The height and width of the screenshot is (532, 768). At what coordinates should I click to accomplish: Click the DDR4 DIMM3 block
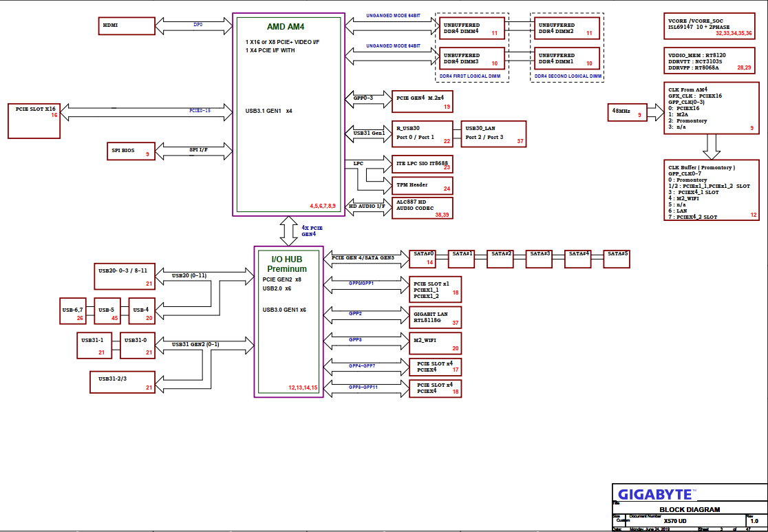(471, 58)
